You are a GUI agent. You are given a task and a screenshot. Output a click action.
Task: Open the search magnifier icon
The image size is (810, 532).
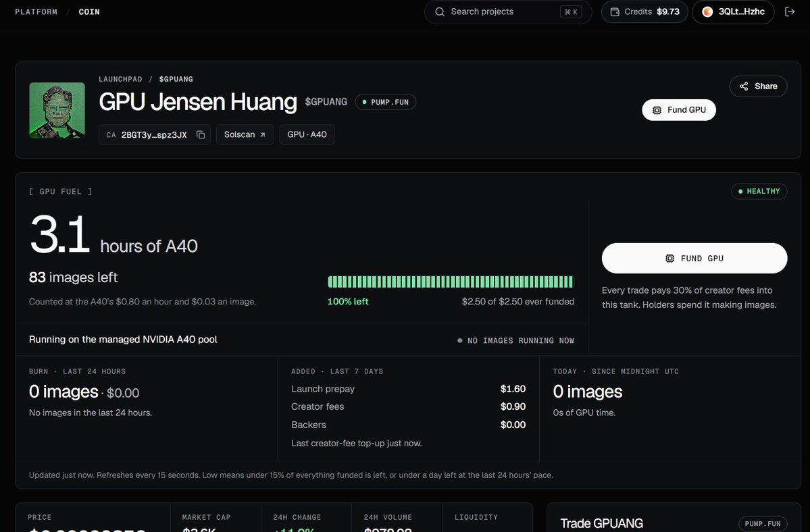point(440,12)
